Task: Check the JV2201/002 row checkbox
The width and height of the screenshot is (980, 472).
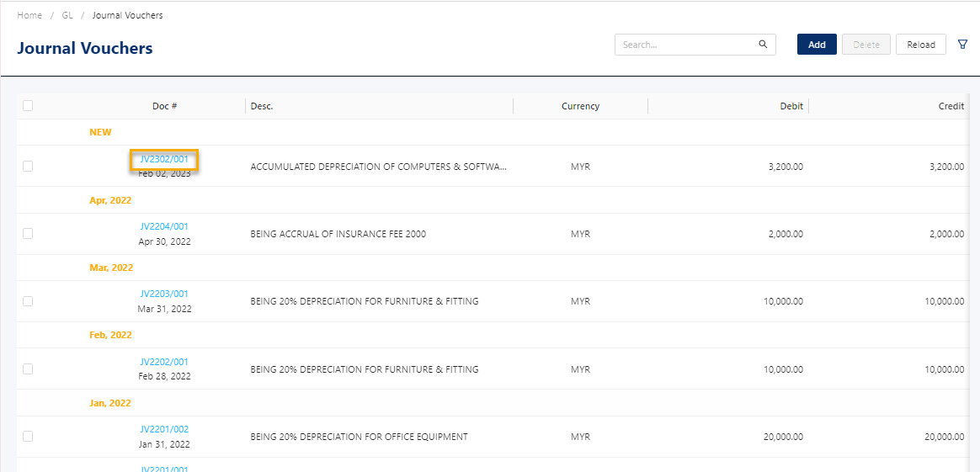Action: (28, 437)
